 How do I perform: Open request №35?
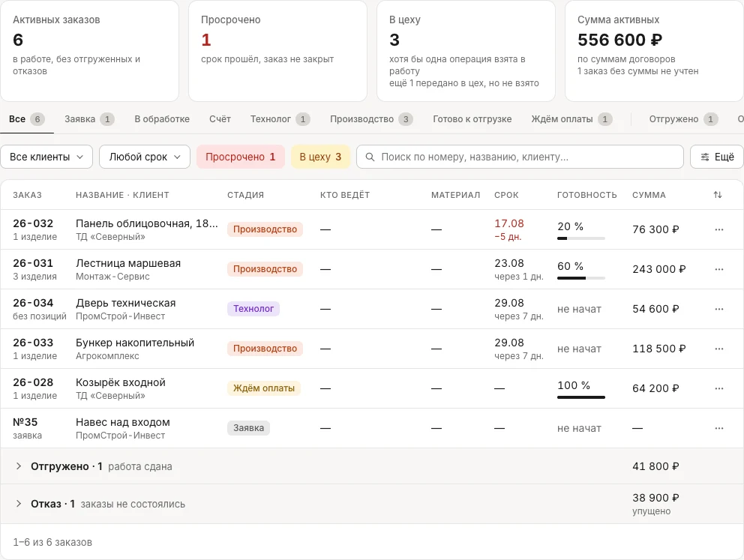click(25, 422)
